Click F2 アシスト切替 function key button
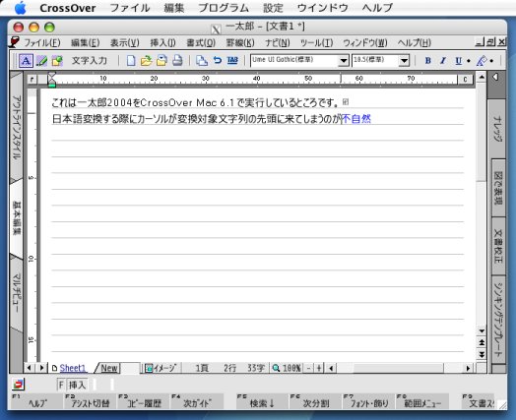 pos(91,401)
